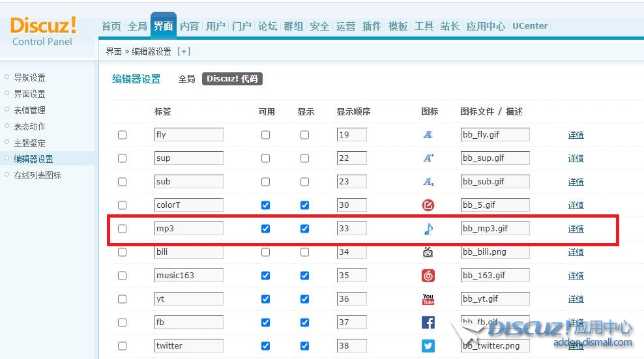Disable 可用 checkbox for colorT
The width and height of the screenshot is (644, 359).
click(x=266, y=205)
